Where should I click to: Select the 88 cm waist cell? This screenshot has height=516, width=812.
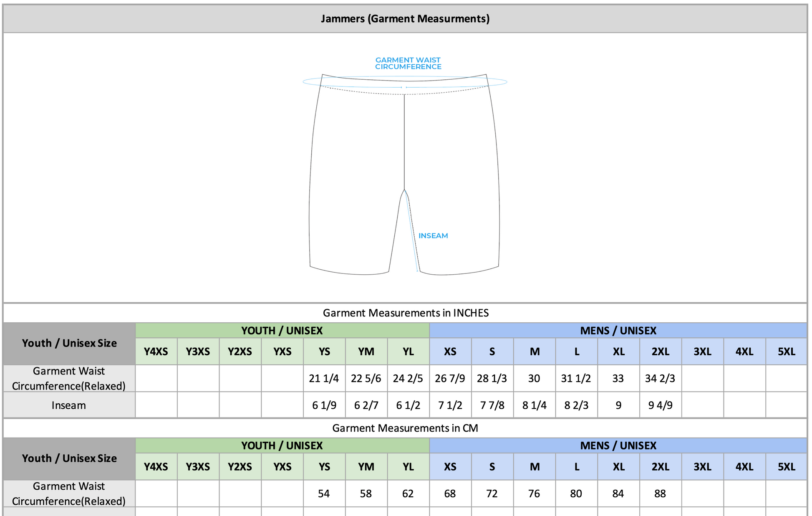660,493
